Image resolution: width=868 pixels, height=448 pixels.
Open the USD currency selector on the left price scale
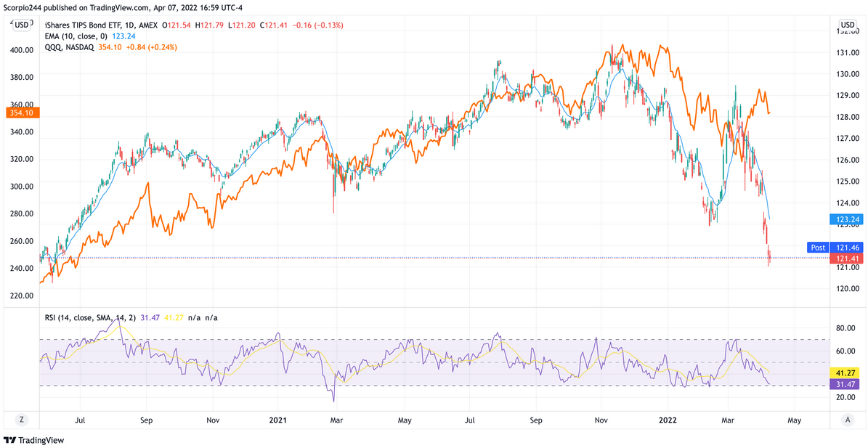(x=22, y=25)
